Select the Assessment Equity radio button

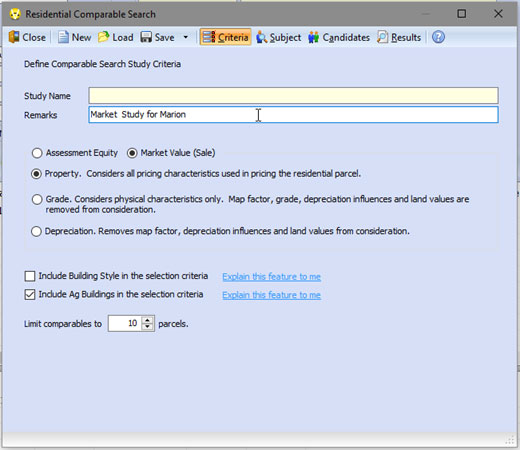37,153
